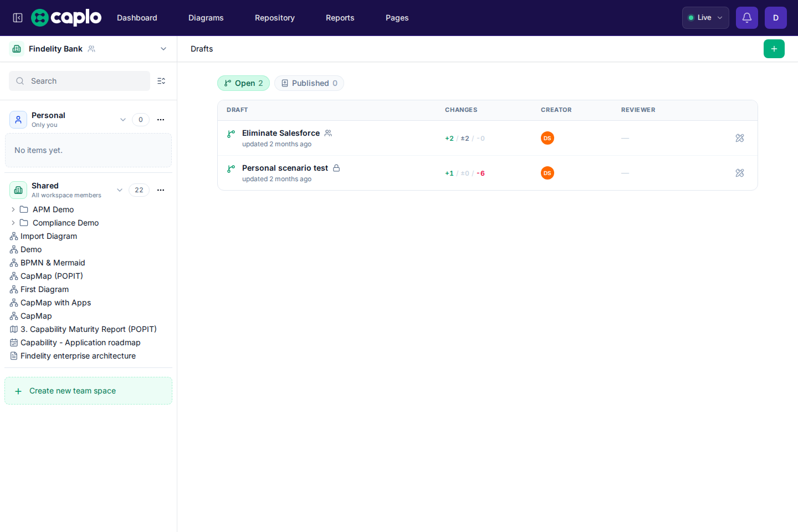The height and width of the screenshot is (532, 798).
Task: Collapse the sidebar using the panel icon
Action: point(18,18)
